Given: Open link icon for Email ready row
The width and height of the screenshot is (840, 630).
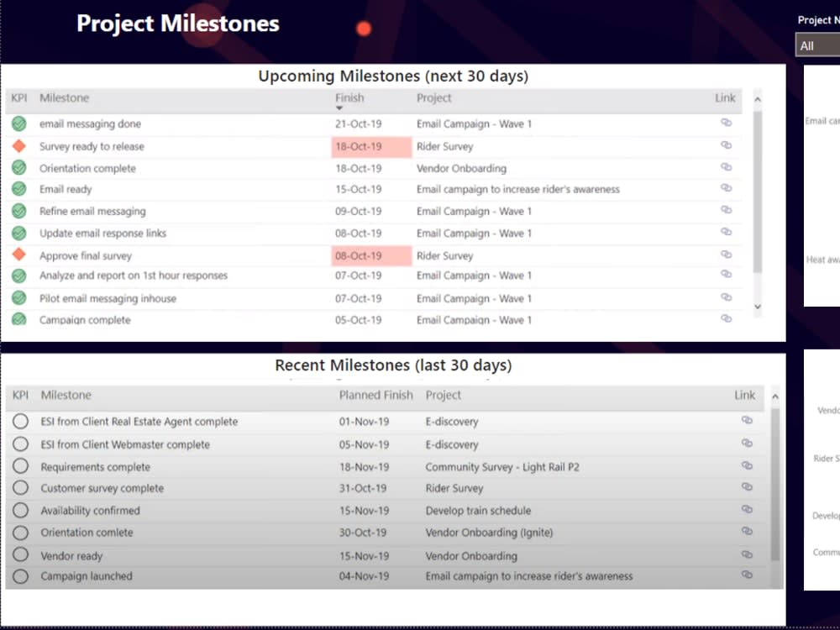Looking at the screenshot, I should point(726,188).
